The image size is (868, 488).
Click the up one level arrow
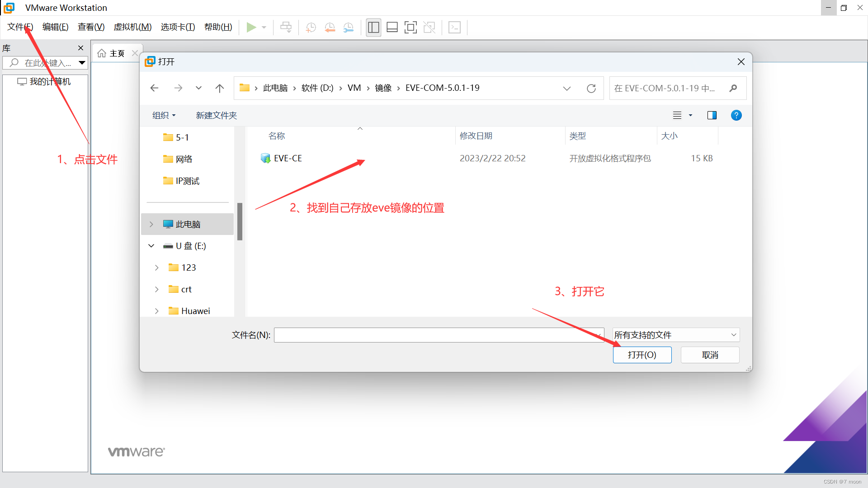pos(220,88)
